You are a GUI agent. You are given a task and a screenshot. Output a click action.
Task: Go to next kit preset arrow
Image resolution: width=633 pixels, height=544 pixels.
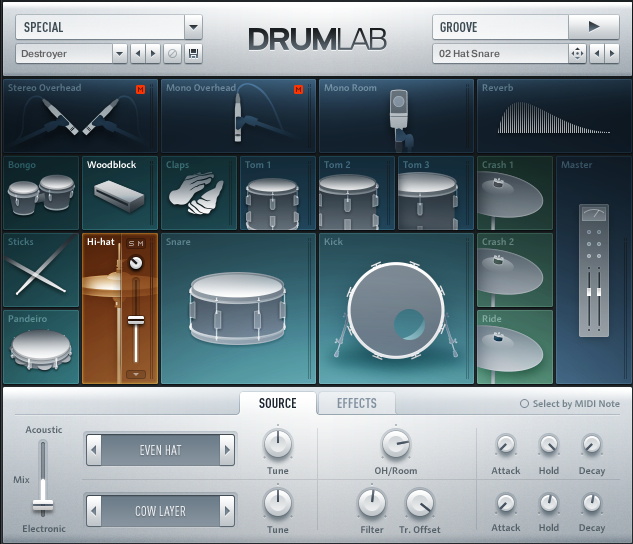click(x=153, y=53)
